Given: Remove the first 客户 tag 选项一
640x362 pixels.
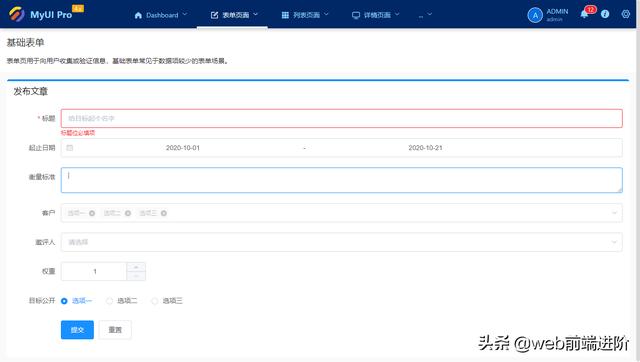Looking at the screenshot, I should click(x=92, y=213).
